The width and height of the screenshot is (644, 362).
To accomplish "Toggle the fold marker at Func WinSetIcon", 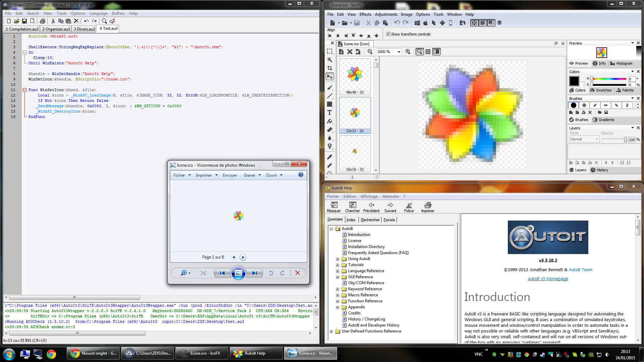I will [24, 90].
